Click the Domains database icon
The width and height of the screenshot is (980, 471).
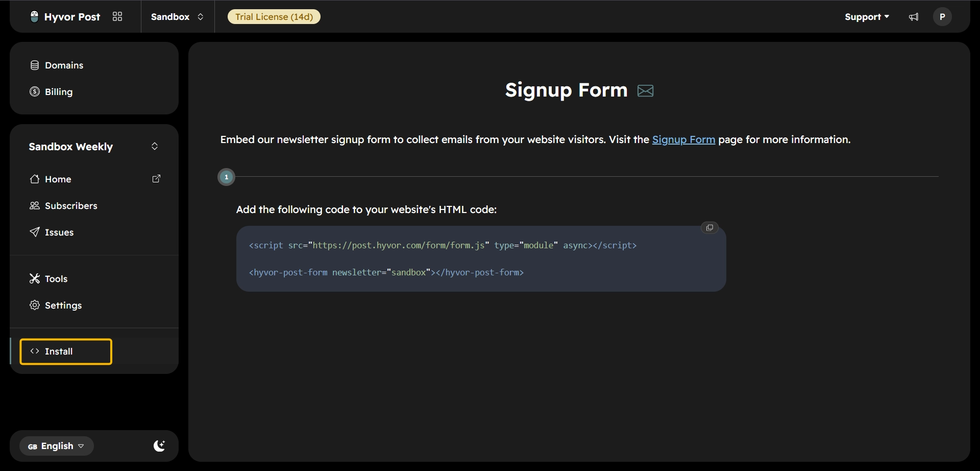(35, 65)
